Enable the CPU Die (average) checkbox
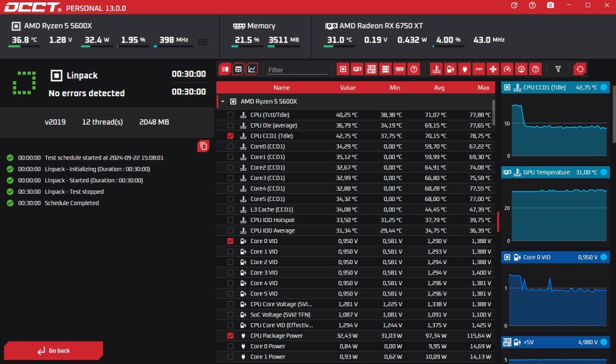616x364 pixels. coord(230,125)
